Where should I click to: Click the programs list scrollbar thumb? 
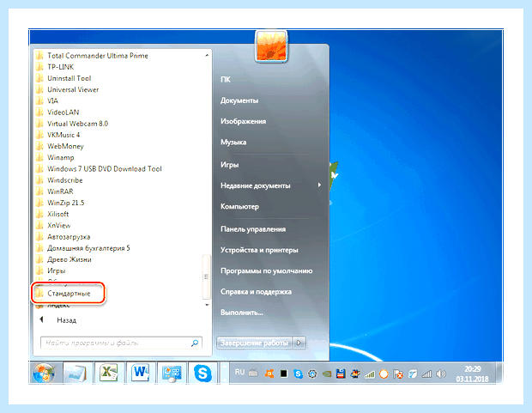click(206, 276)
